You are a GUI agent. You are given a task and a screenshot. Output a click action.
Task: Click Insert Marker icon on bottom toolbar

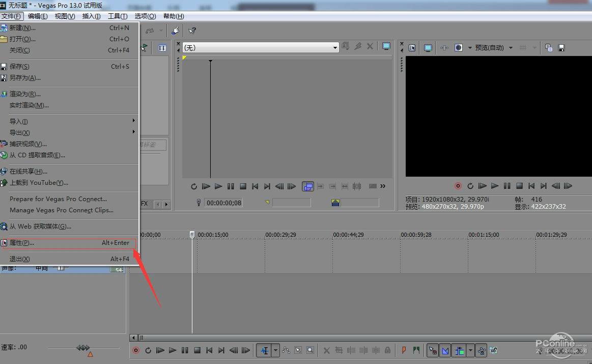click(404, 350)
